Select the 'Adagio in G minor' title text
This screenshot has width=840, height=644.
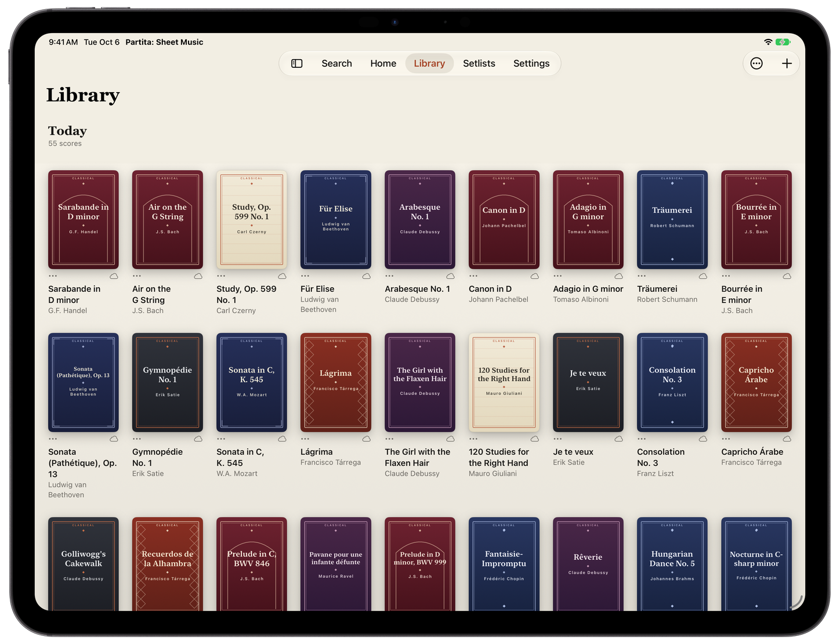(588, 289)
